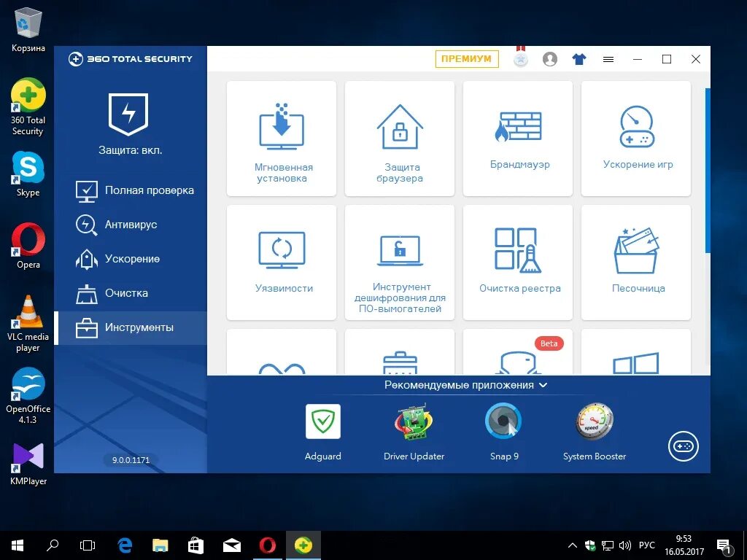Select the VLC media player desktop icon

click(x=28, y=324)
